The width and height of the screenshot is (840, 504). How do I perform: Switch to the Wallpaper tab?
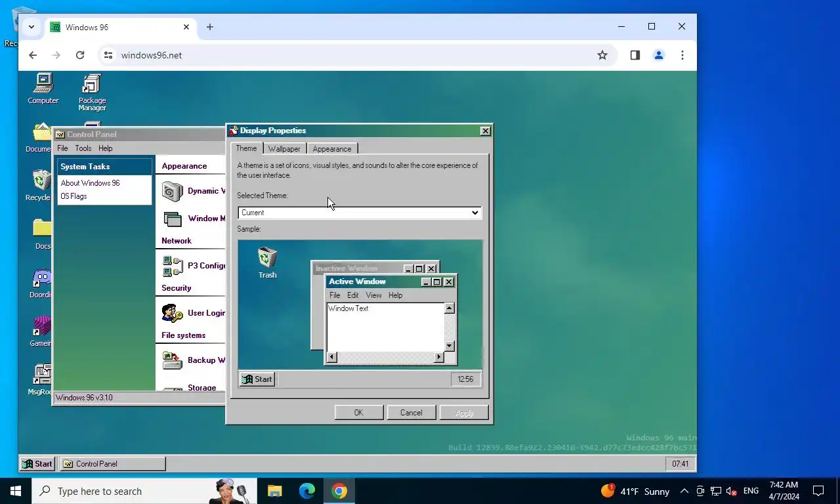pos(284,149)
